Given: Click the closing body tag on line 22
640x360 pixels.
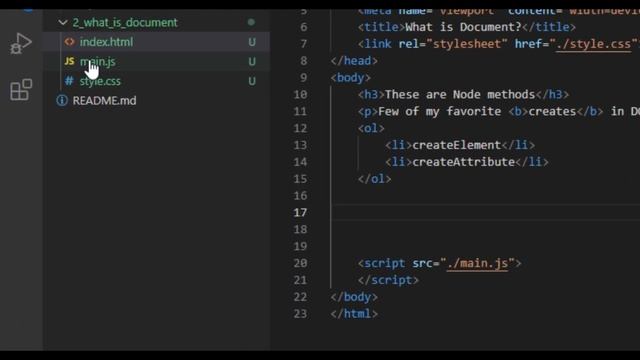Looking at the screenshot, I should coord(354,297).
